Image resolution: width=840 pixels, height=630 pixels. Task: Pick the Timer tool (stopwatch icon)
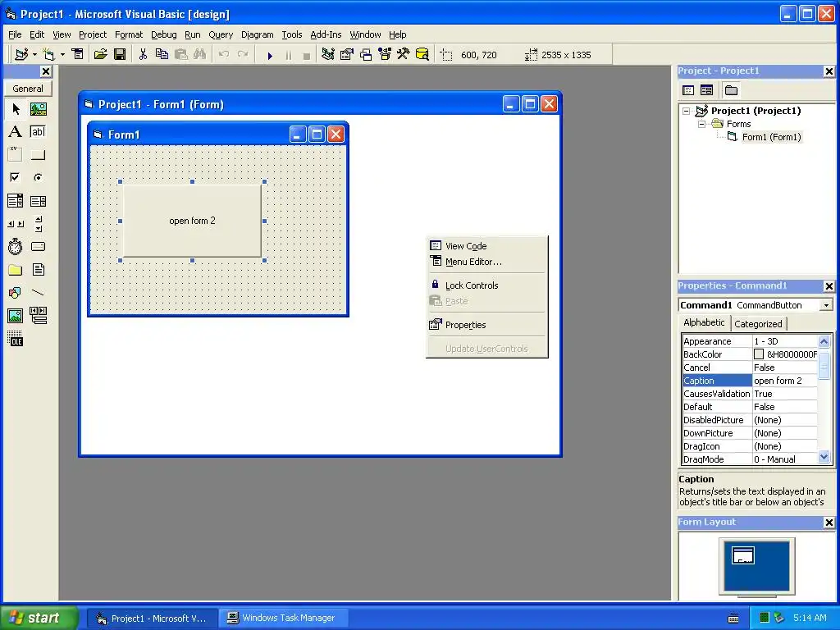tap(16, 246)
